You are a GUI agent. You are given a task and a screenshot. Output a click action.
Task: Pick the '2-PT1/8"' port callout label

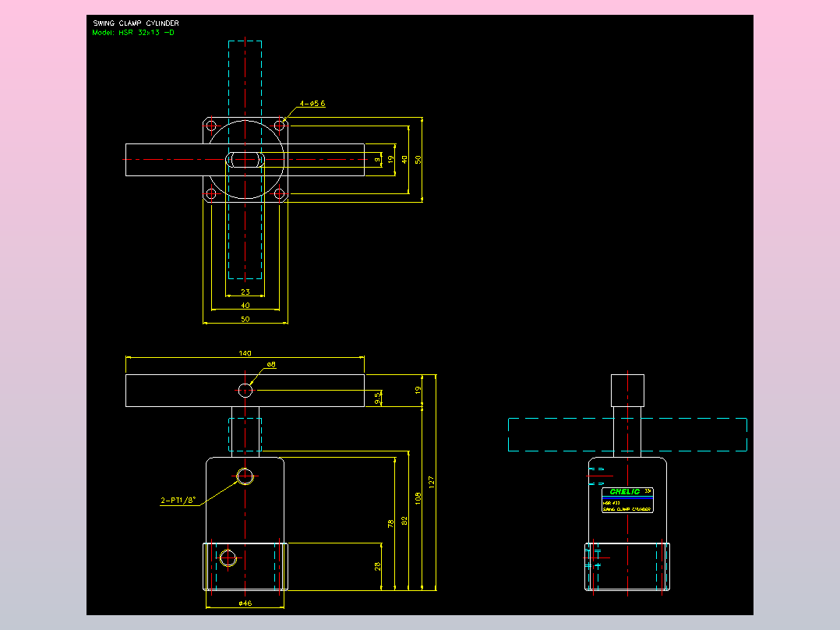[178, 501]
